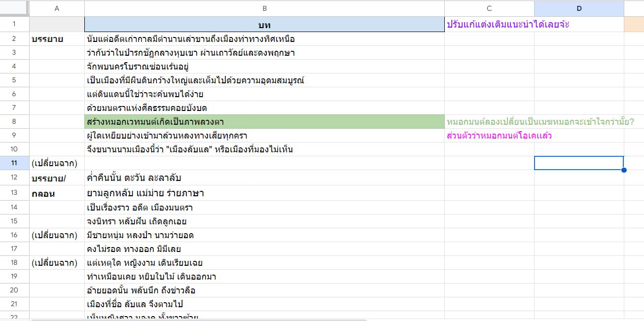Select column C header

click(x=489, y=8)
